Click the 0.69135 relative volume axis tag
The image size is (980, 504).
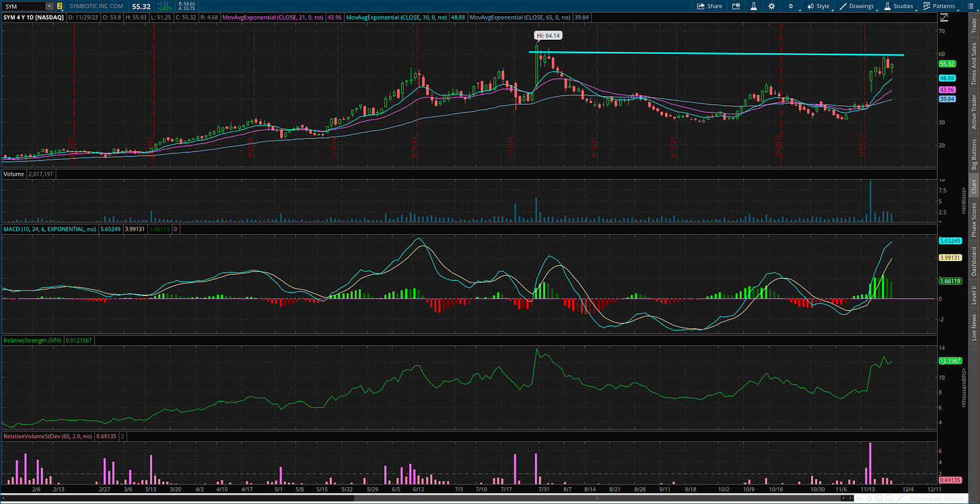pos(949,480)
